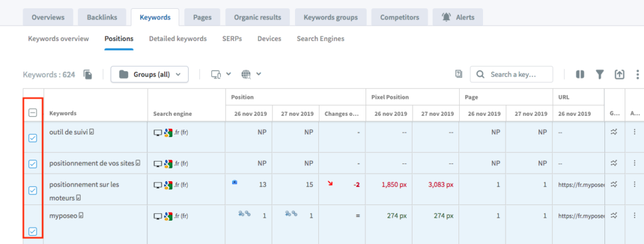Uncheck the positionnement de vos sites checkbox
The height and width of the screenshot is (244, 644).
(x=33, y=164)
